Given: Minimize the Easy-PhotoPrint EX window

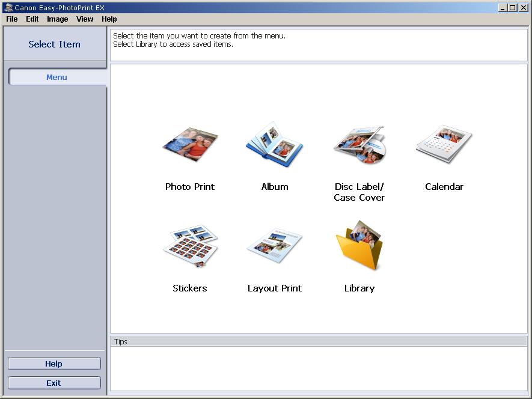Looking at the screenshot, I should [x=503, y=7].
